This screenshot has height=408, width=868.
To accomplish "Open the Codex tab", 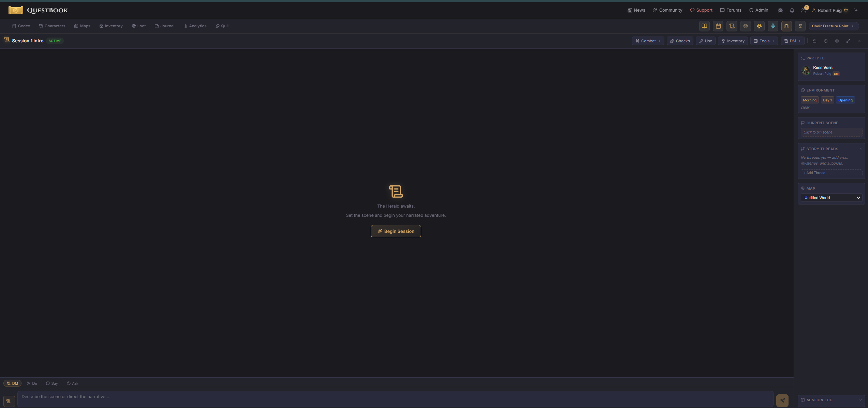I will click(21, 26).
